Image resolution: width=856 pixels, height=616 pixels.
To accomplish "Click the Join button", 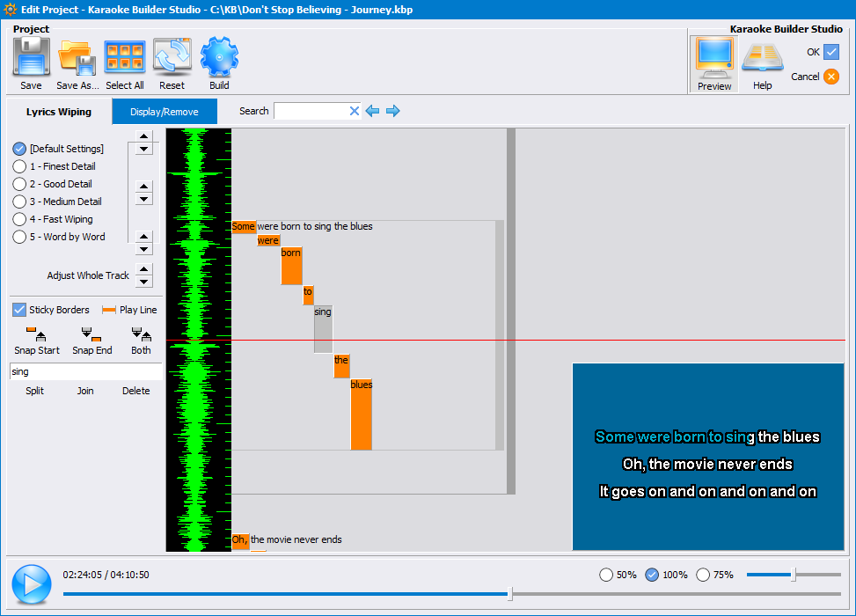I will pos(85,391).
